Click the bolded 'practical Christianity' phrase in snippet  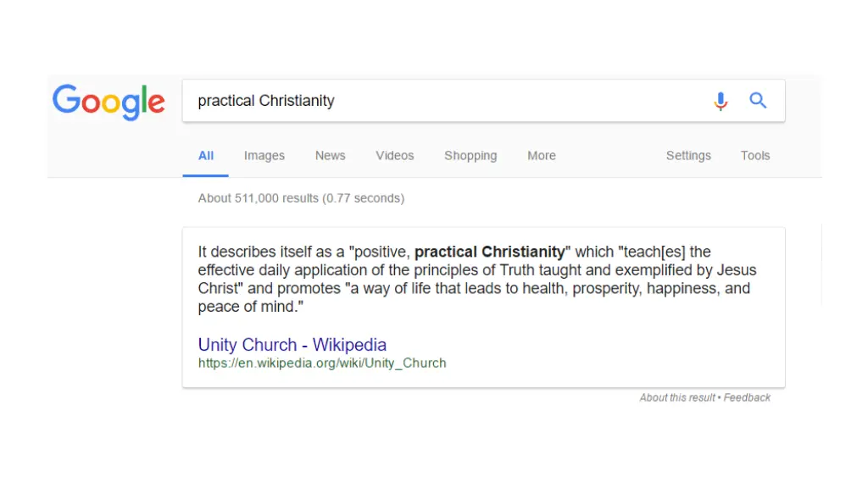(x=489, y=252)
